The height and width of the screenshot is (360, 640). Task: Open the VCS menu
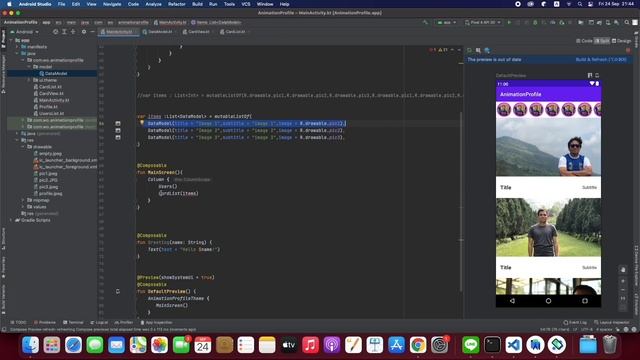click(246, 4)
